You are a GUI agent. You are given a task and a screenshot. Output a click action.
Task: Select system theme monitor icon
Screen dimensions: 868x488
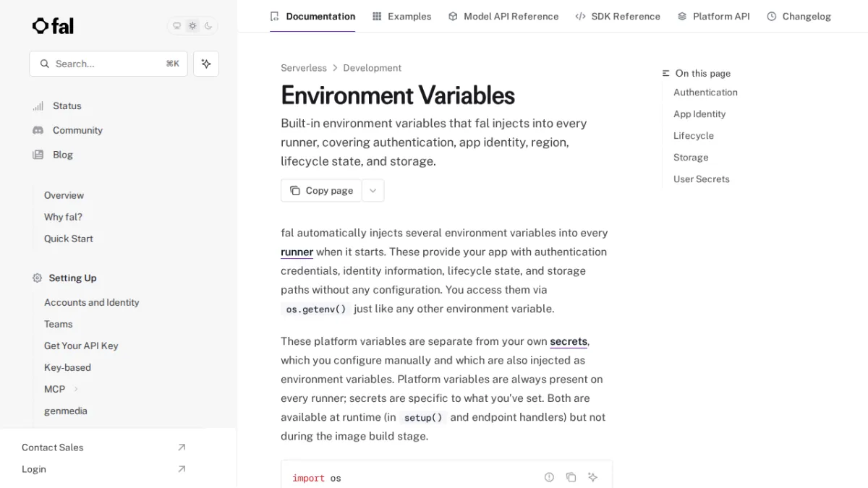(176, 26)
